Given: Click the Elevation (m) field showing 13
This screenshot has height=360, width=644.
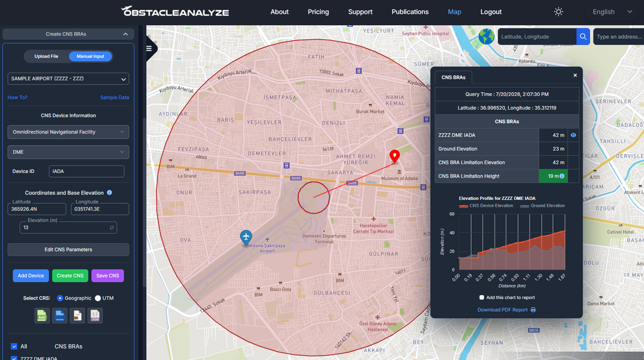Looking at the screenshot, I should [x=68, y=228].
